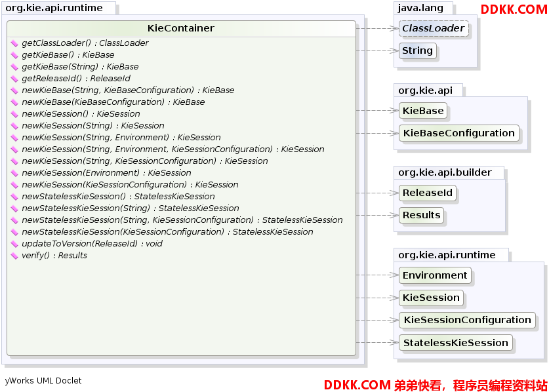Click the icon beside newKieBase(KieBaseConfiguration)
This screenshot has width=549, height=392.
coord(14,102)
